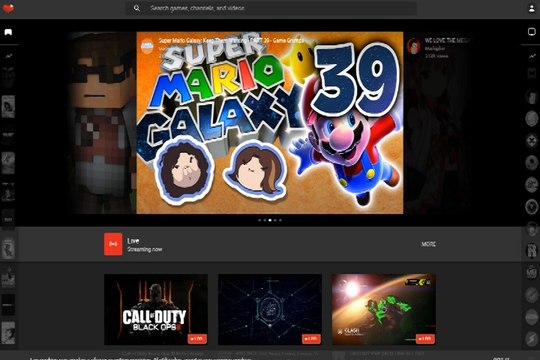Open the Super Mario Galaxy Part 39 title link

(x=231, y=40)
